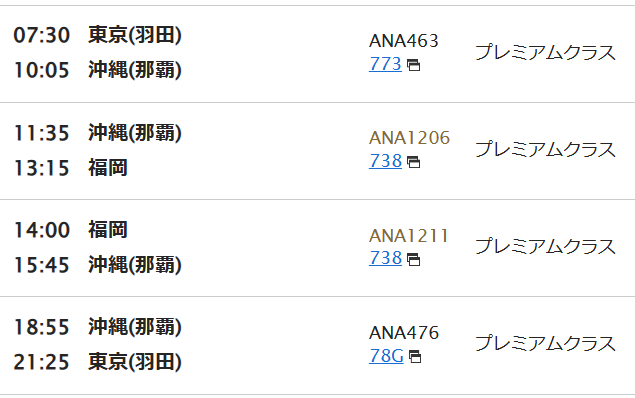Click プレミアムクラス label for ANA1211
This screenshot has width=635, height=398.
pos(545,246)
